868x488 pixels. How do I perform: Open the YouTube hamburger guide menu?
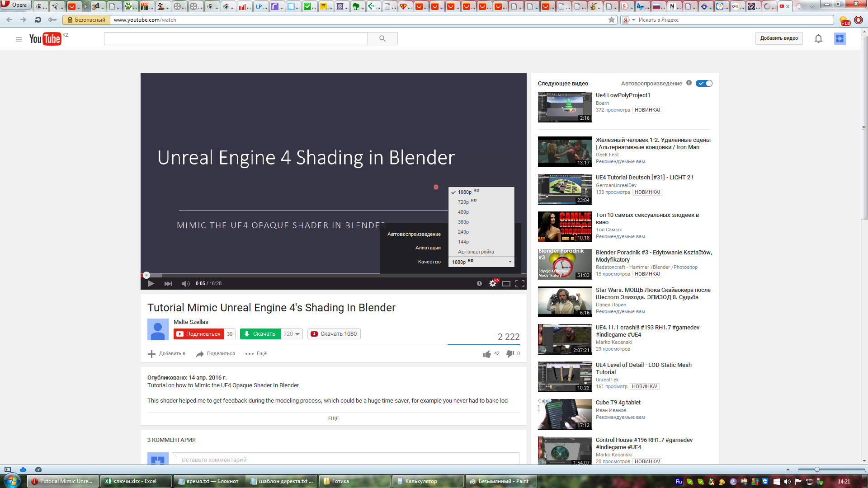[x=19, y=39]
